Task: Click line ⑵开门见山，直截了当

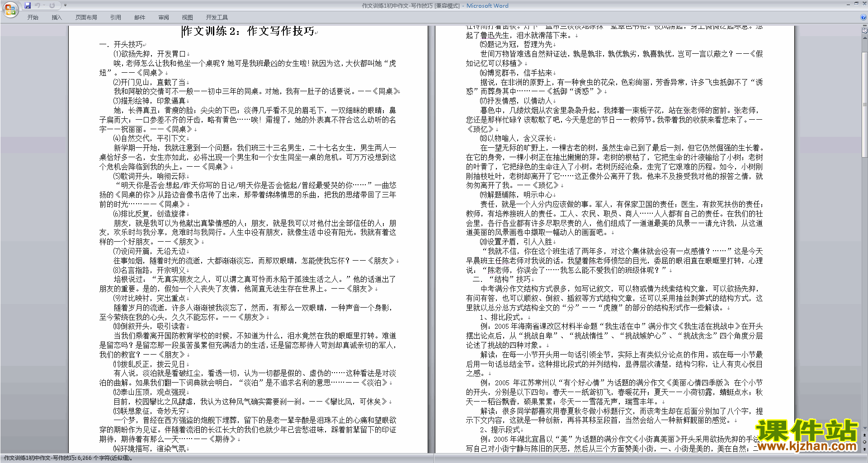Action: [150, 82]
